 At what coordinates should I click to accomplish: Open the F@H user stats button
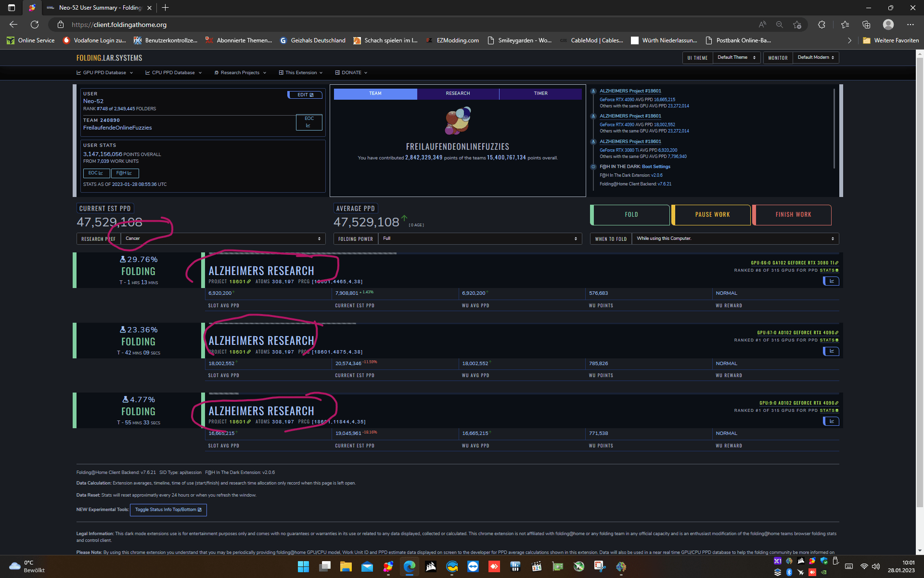pos(124,173)
